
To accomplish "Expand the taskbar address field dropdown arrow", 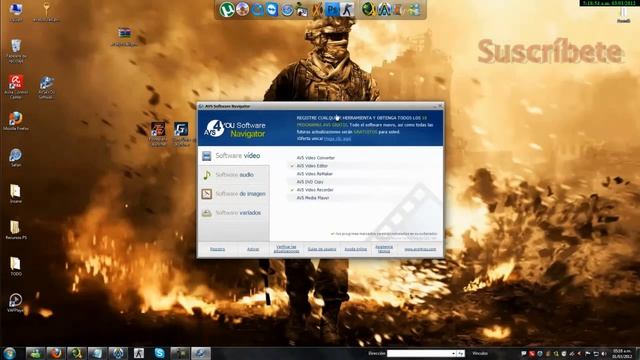I will pyautogui.click(x=453, y=353).
